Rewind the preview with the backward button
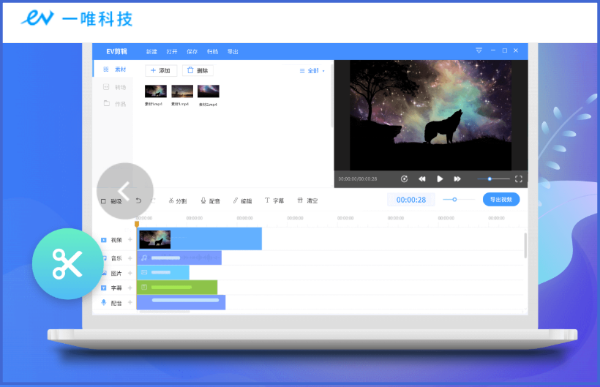This screenshot has width=600, height=387. (422, 179)
